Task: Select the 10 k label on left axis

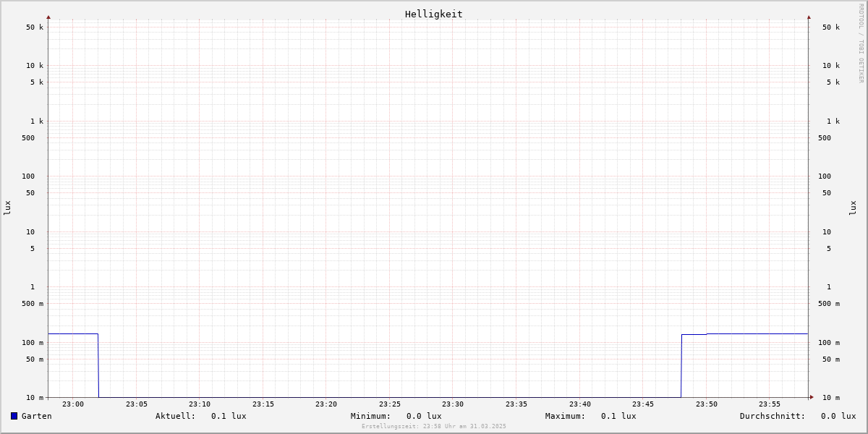Action: [x=35, y=66]
